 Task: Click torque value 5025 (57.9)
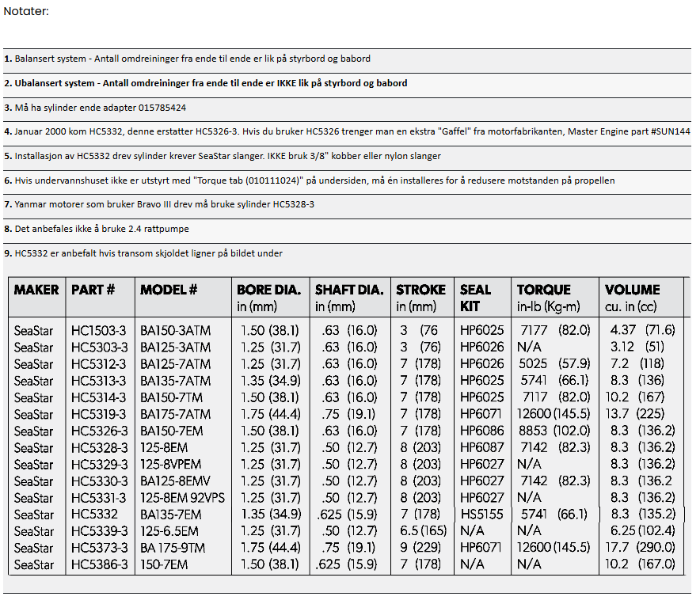pyautogui.click(x=554, y=364)
